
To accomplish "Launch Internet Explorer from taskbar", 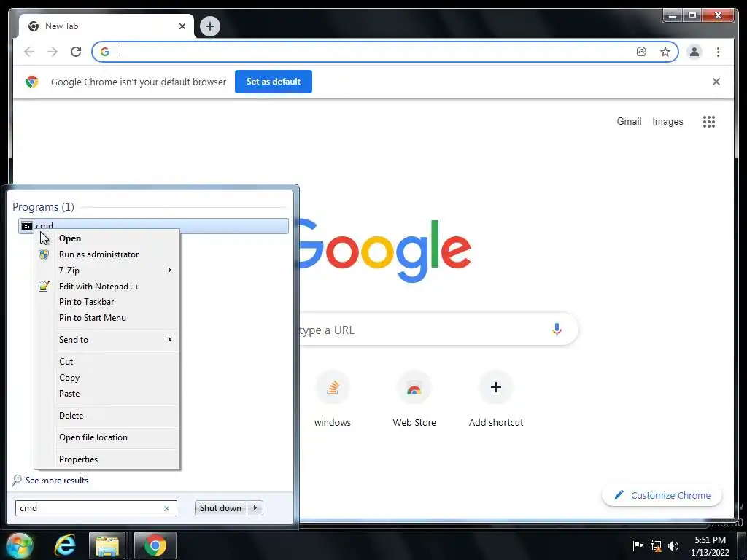I will click(x=65, y=545).
